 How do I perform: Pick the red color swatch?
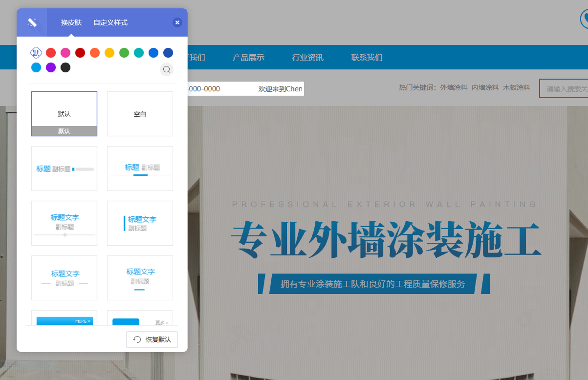pos(51,53)
